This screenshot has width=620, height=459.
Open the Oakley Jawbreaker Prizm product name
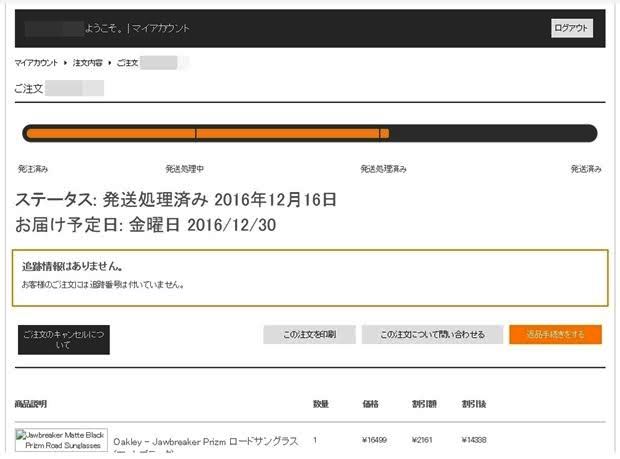(206, 442)
